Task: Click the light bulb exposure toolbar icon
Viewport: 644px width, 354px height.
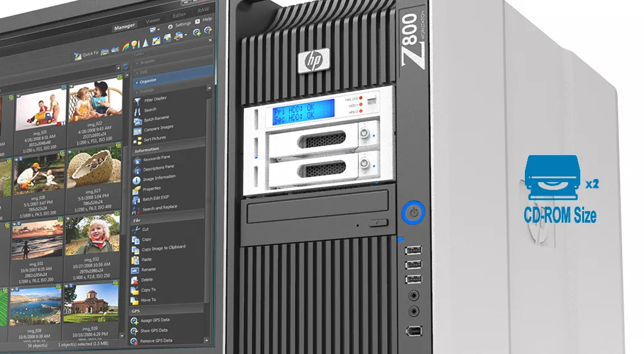Action: point(135,44)
